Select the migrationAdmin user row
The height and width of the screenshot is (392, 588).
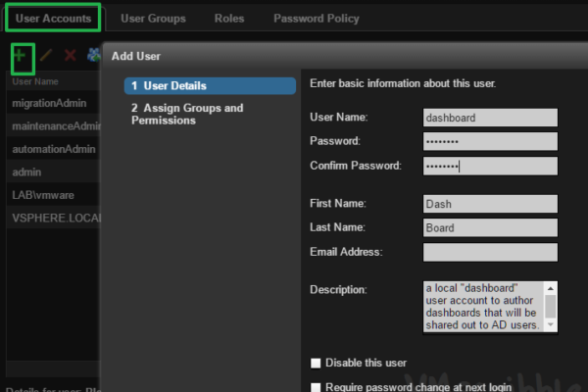51,102
